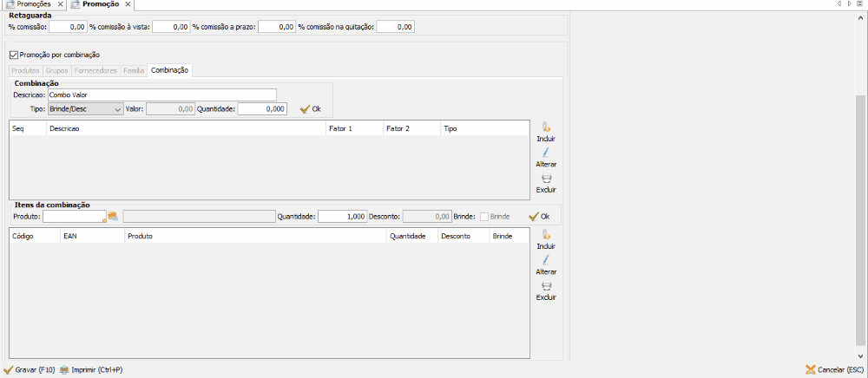This screenshot has height=378, width=868.
Task: Select the Combinação tab
Action: point(170,69)
